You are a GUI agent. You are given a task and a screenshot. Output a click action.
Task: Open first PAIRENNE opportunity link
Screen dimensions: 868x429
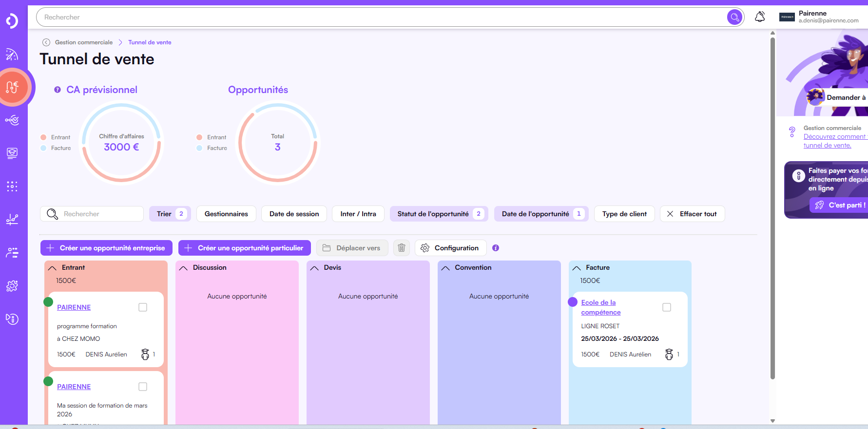click(74, 307)
